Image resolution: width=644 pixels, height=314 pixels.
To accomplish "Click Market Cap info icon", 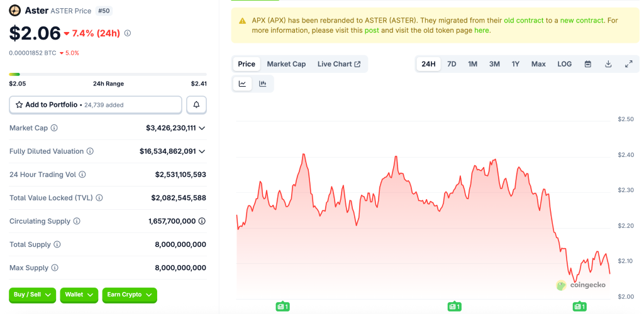I will [54, 128].
